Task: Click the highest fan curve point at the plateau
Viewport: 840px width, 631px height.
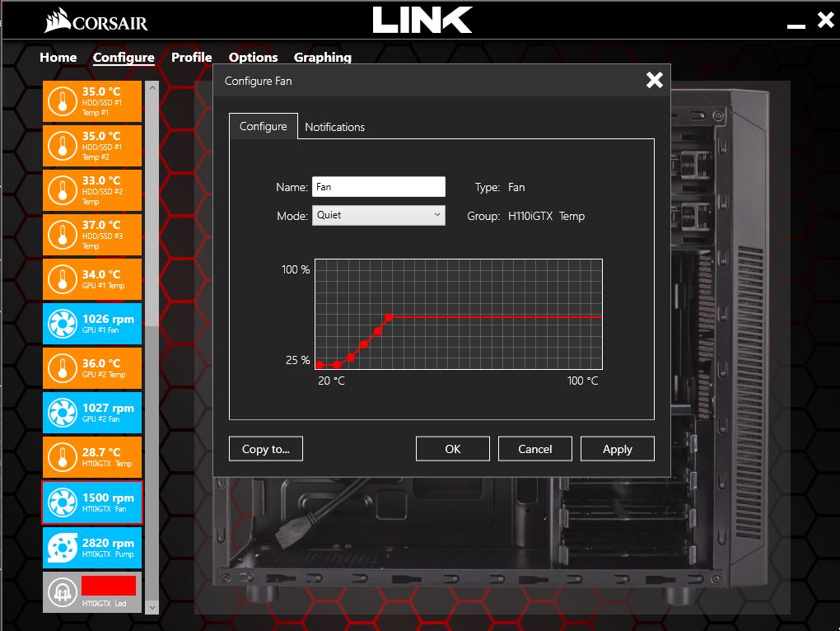Action: [x=389, y=317]
